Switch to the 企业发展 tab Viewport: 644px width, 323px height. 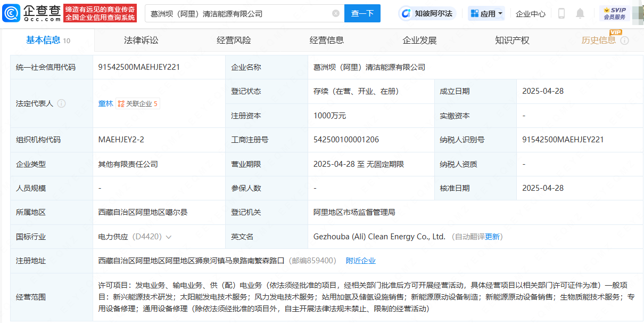419,40
